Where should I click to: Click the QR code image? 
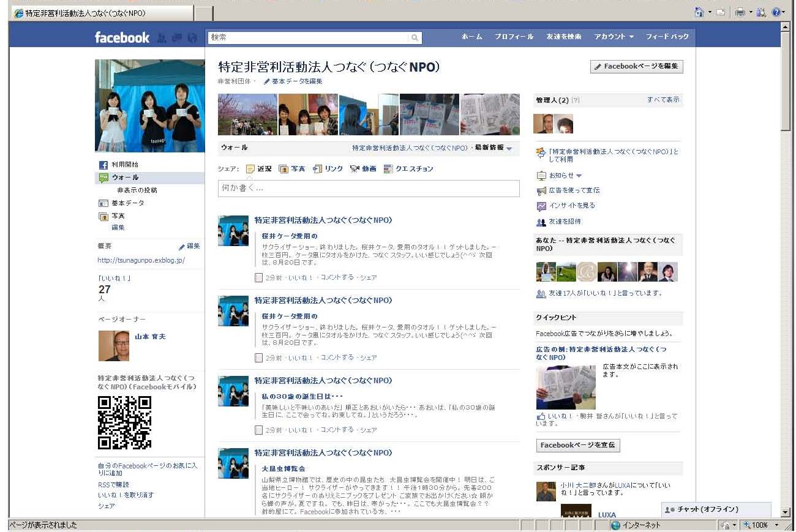pos(125,422)
